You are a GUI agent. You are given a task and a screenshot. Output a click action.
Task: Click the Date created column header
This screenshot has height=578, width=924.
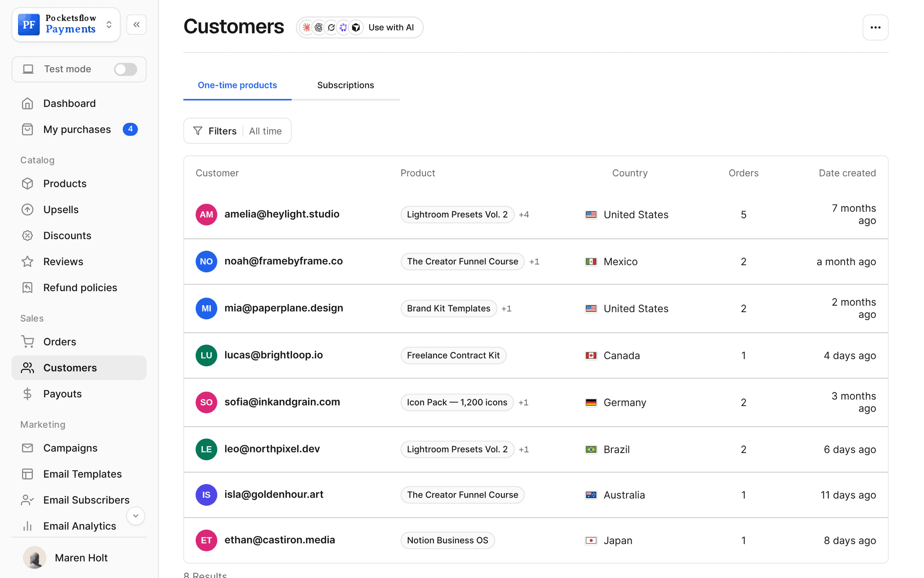click(x=847, y=173)
